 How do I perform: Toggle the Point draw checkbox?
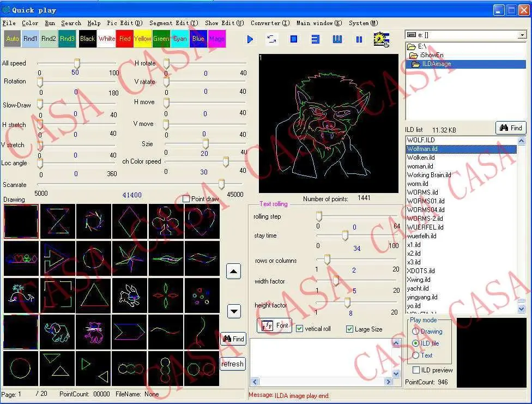point(186,199)
